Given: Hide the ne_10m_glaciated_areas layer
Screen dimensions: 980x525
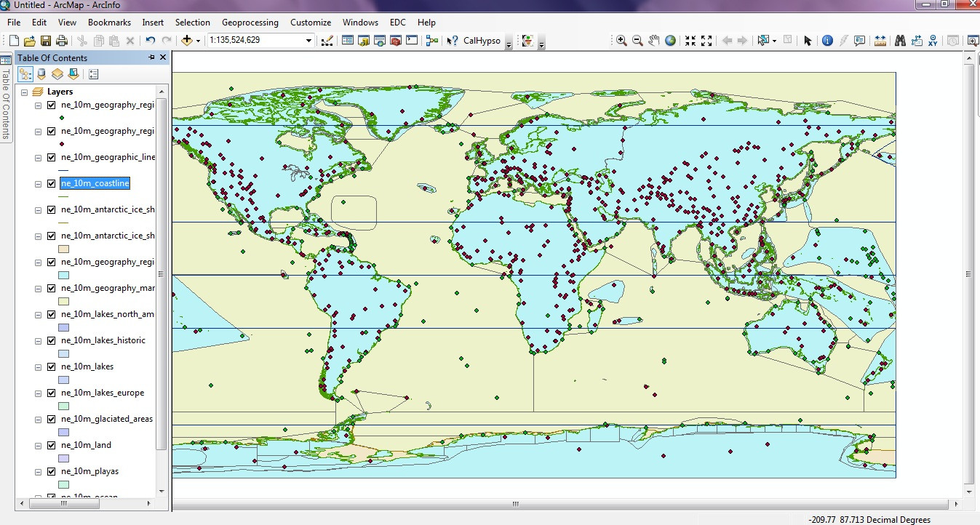Looking at the screenshot, I should pyautogui.click(x=51, y=420).
